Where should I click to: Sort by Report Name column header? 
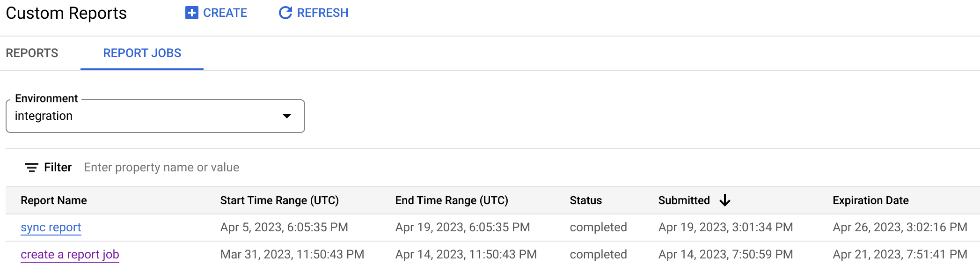[54, 200]
